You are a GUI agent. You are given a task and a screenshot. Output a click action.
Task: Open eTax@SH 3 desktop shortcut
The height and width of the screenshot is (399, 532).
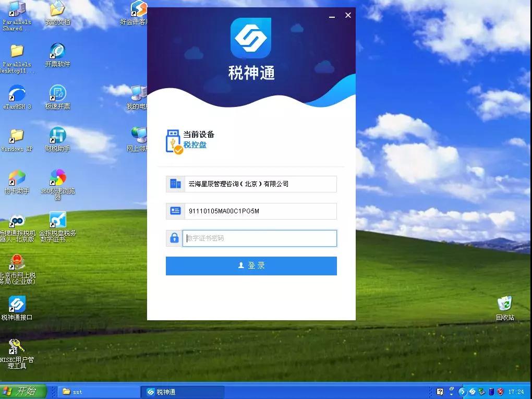point(17,94)
